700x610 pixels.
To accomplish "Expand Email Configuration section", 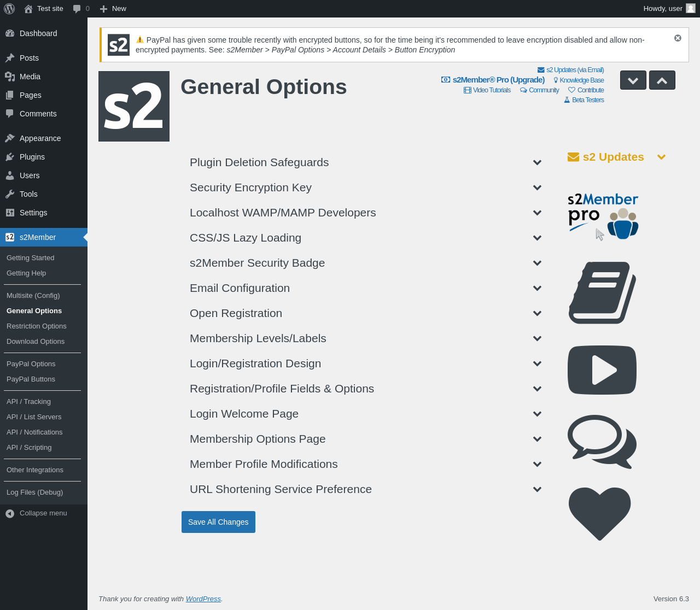I will [x=366, y=288].
